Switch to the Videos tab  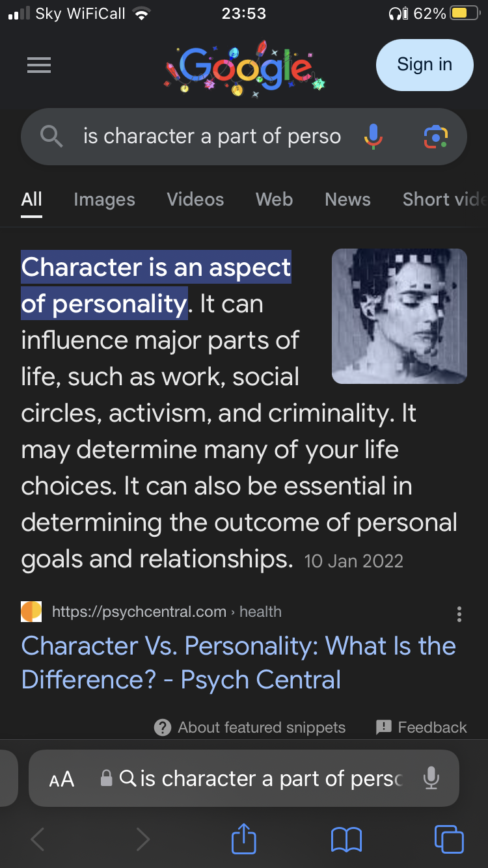(195, 199)
